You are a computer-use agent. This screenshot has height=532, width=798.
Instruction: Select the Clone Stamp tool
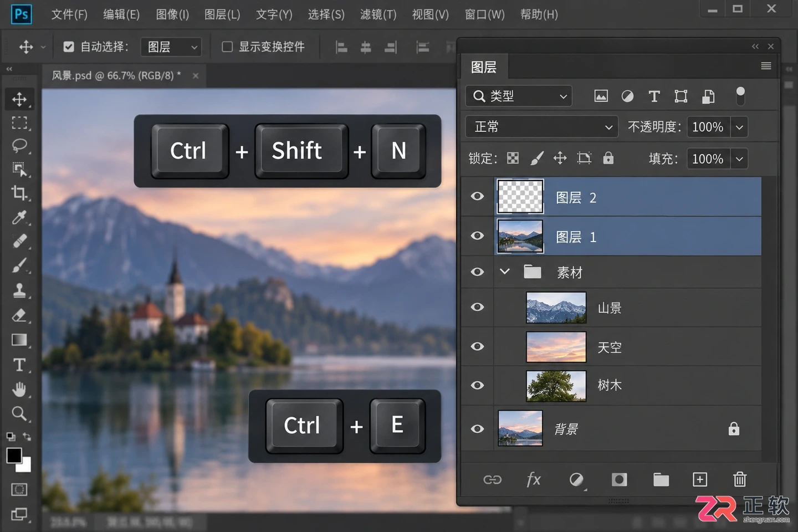[x=19, y=290]
